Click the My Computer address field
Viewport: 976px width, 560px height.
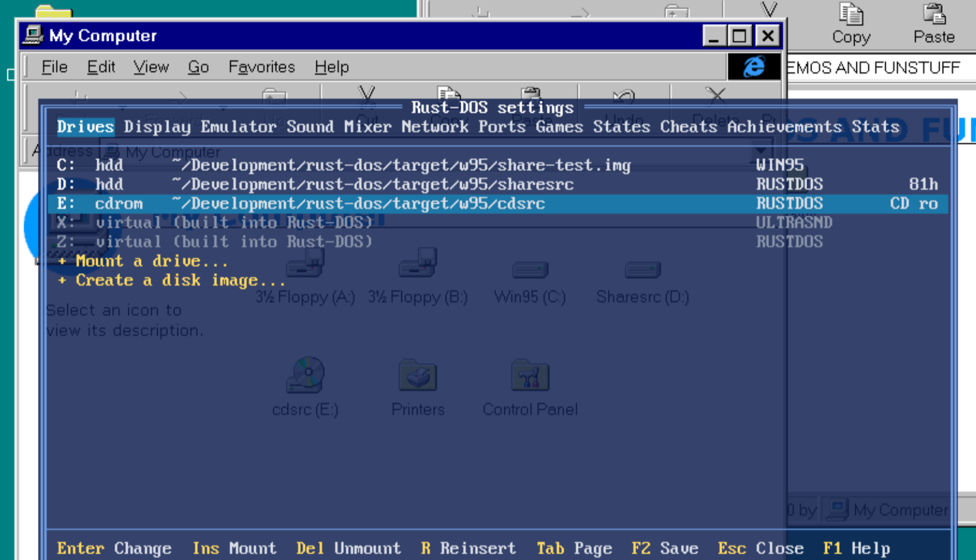click(435, 152)
